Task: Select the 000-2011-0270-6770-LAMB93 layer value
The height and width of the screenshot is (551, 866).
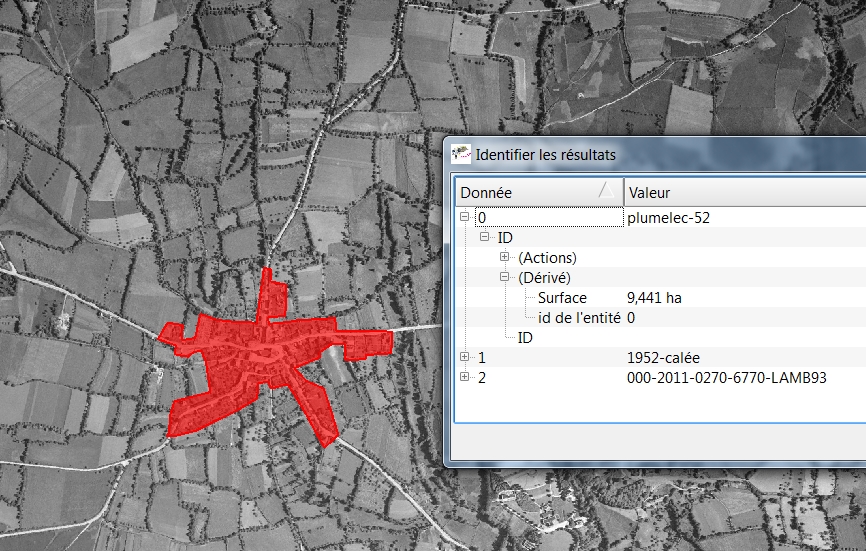Action: pos(727,378)
